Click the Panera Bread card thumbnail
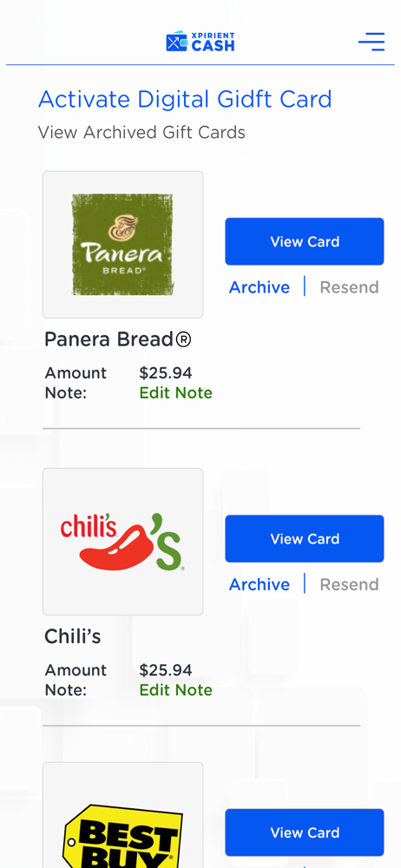This screenshot has width=401, height=868. click(123, 245)
